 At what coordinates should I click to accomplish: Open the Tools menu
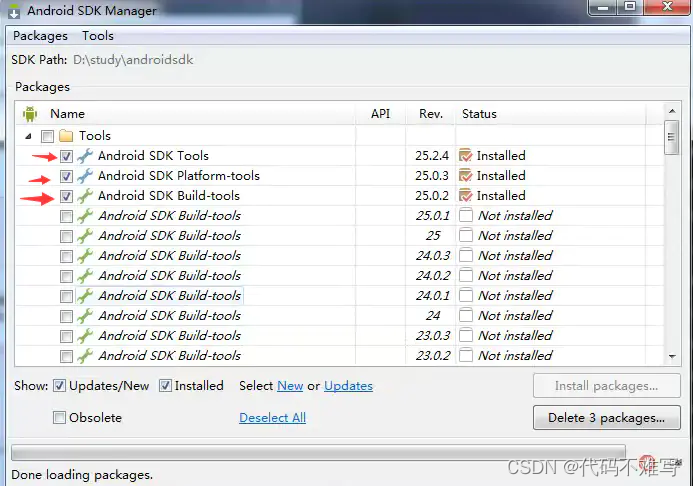pyautogui.click(x=98, y=36)
